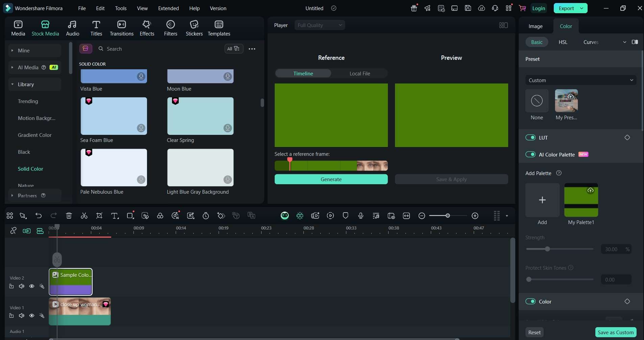Adjust the timeline zoom slider
The image size is (644, 340).
[448, 216]
